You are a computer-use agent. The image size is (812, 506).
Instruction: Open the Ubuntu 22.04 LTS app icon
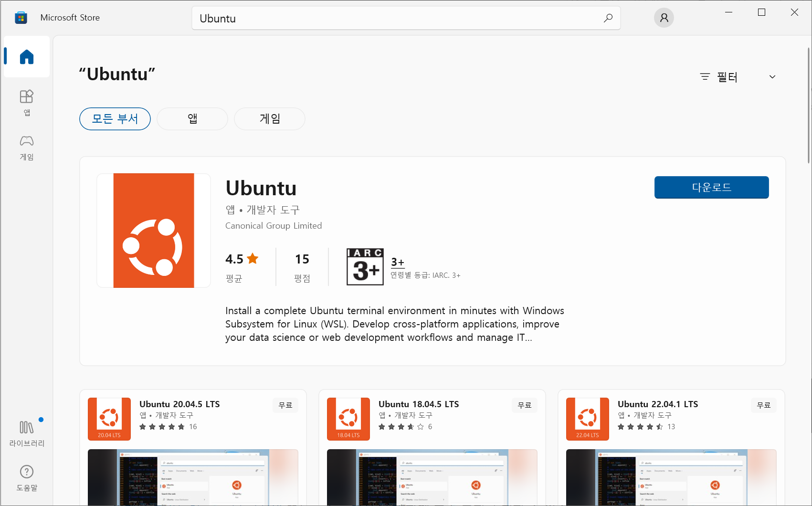(588, 419)
